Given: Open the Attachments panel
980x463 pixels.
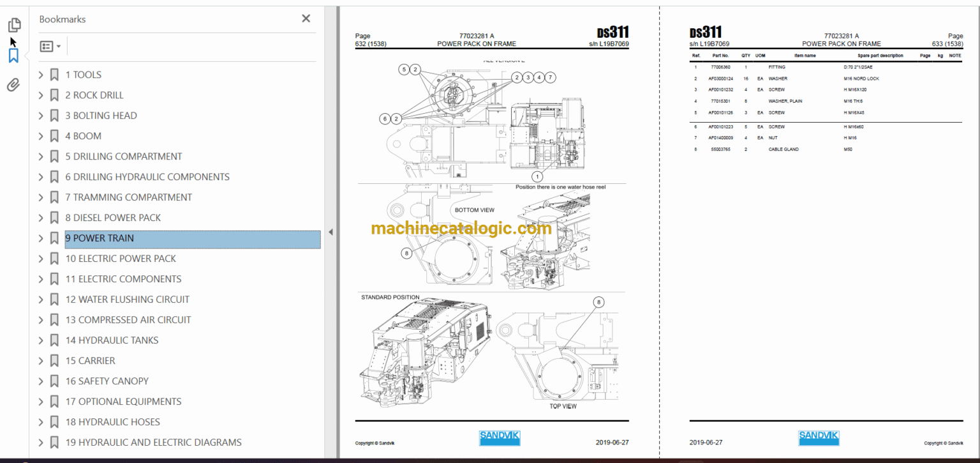Looking at the screenshot, I should [14, 84].
